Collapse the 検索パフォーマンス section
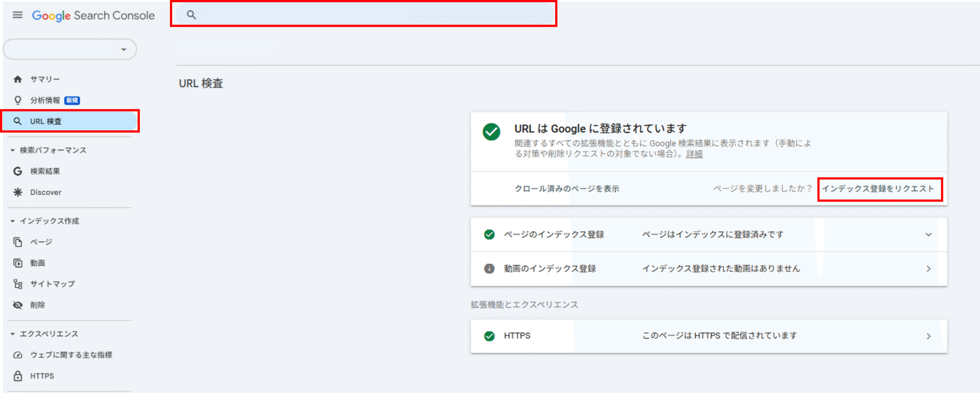 click(13, 150)
